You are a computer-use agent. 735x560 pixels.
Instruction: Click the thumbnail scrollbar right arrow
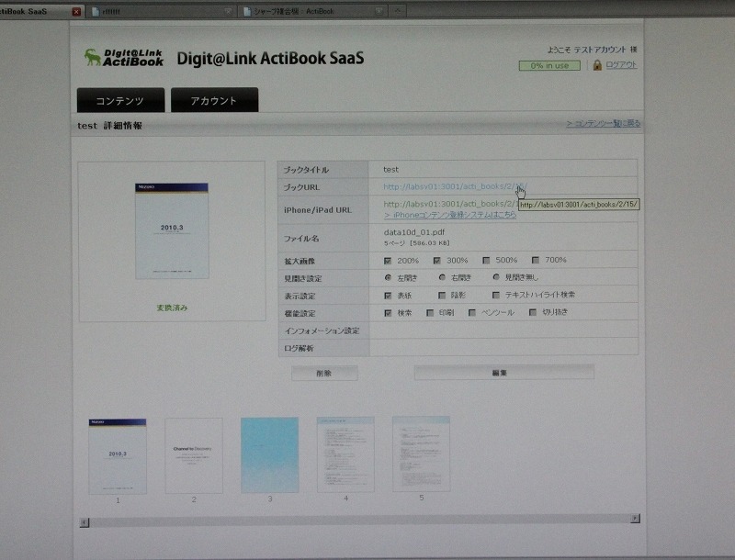pos(635,519)
